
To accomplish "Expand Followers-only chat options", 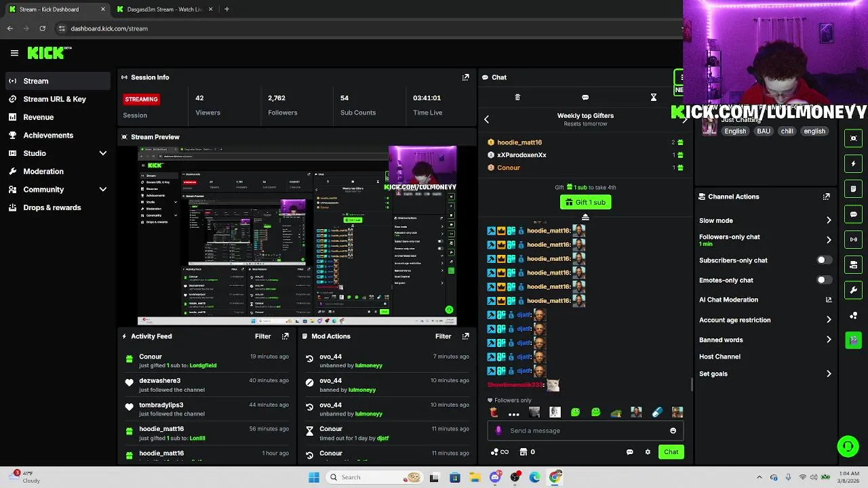I will coord(829,240).
